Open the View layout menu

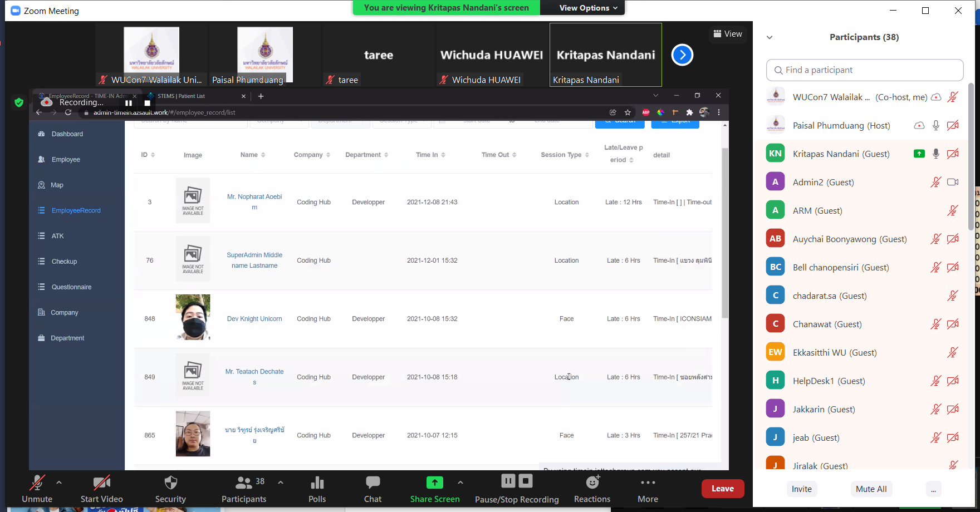tap(728, 34)
